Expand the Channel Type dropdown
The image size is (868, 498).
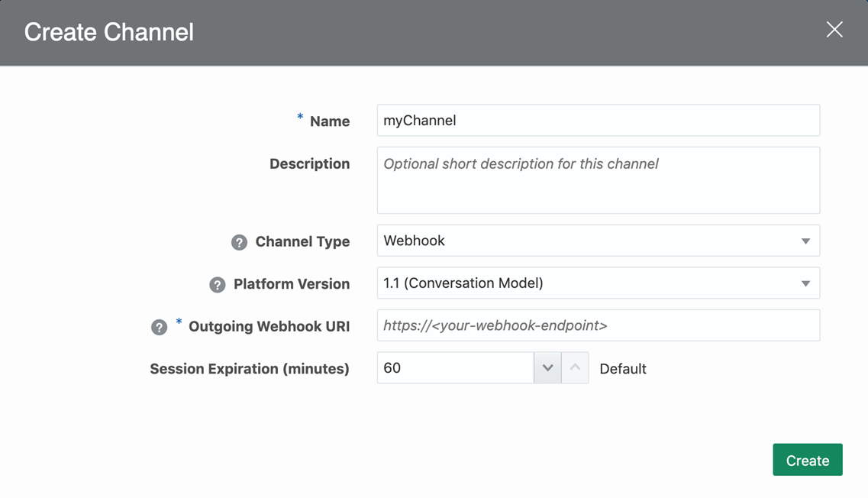[x=805, y=241]
